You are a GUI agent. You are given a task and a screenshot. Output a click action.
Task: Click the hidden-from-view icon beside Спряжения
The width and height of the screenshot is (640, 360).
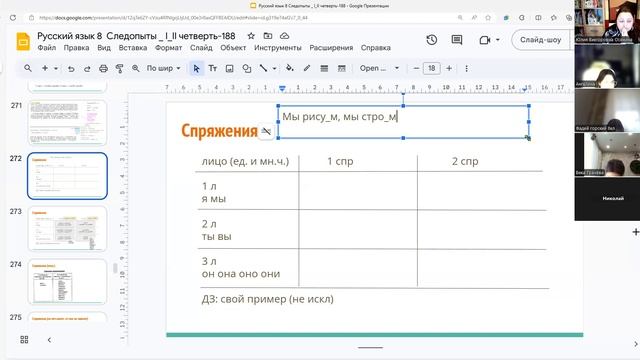pos(266,131)
